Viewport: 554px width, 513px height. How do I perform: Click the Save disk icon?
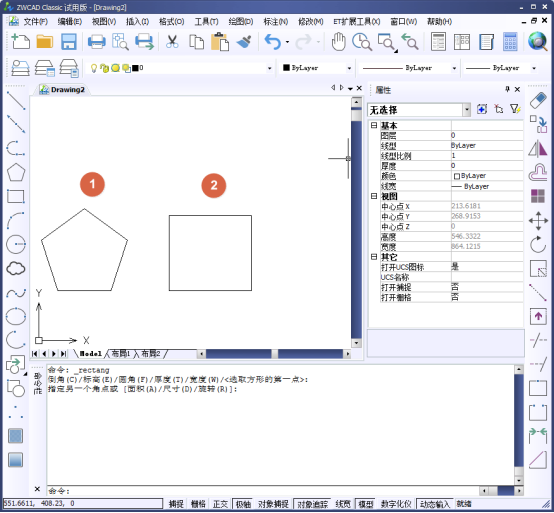(69, 42)
